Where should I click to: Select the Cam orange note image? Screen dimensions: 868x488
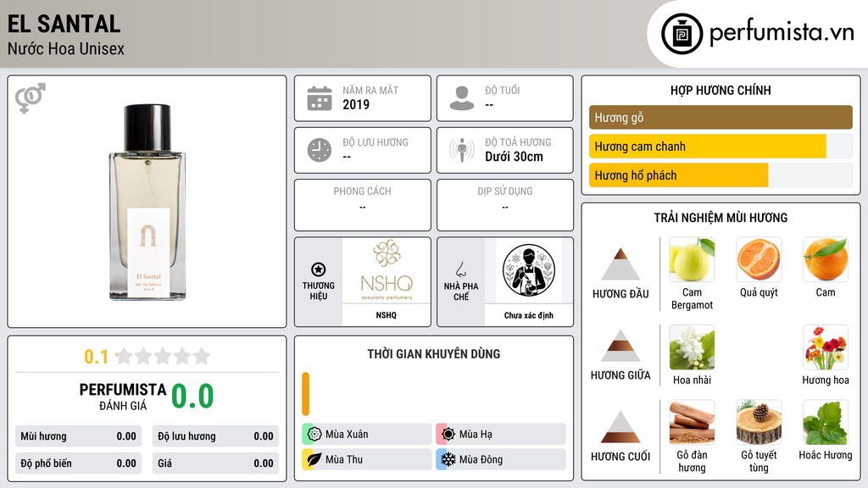[x=826, y=259]
